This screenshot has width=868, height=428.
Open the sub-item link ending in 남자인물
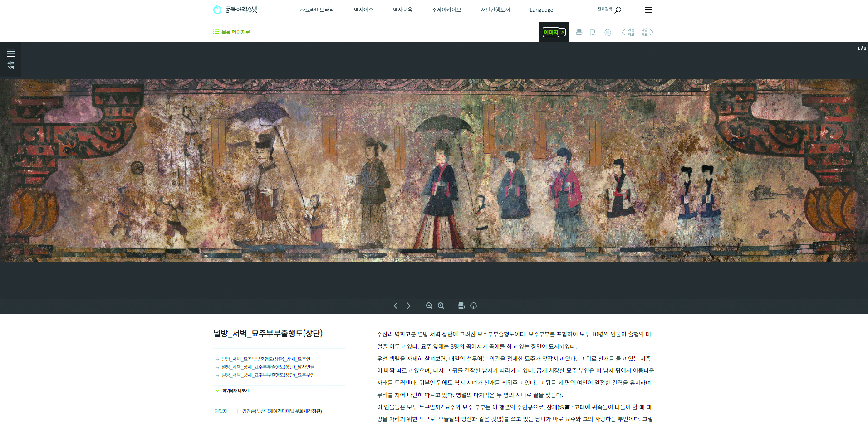(268, 367)
